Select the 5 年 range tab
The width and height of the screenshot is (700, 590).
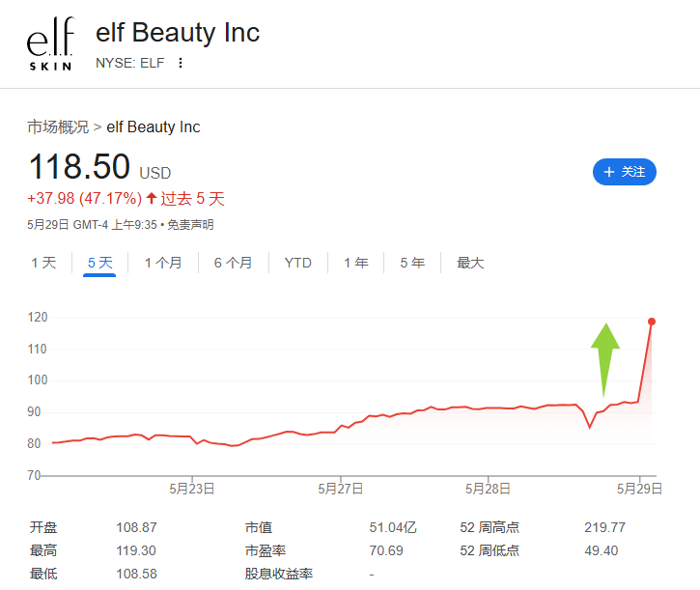[x=412, y=263]
